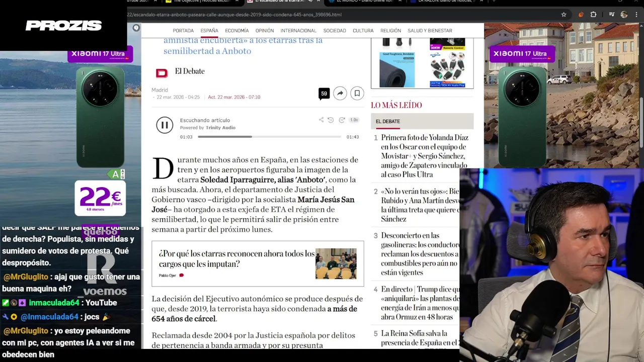
Task: Open most-read story 'La Reina Sofía salva'
Action: (420, 338)
